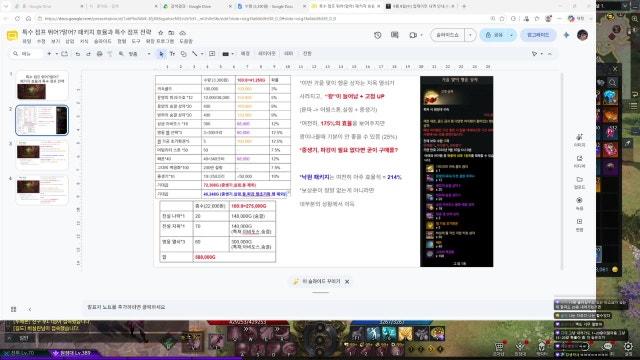This screenshot has width=640, height=360.
Task: Expand the new slide layout dropdown arrow
Action: (56, 54)
